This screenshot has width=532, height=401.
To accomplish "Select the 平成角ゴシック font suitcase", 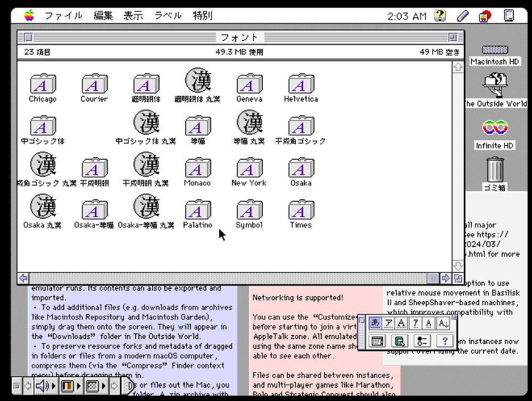I will point(301,125).
